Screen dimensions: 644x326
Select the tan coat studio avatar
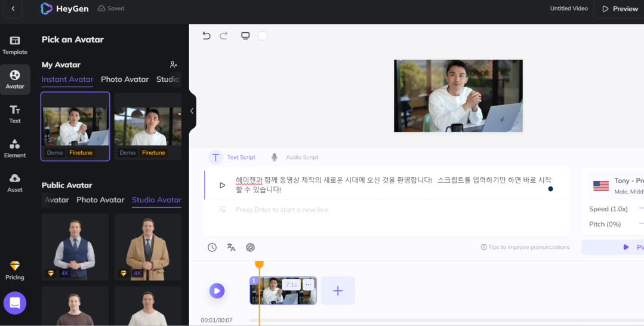point(148,247)
